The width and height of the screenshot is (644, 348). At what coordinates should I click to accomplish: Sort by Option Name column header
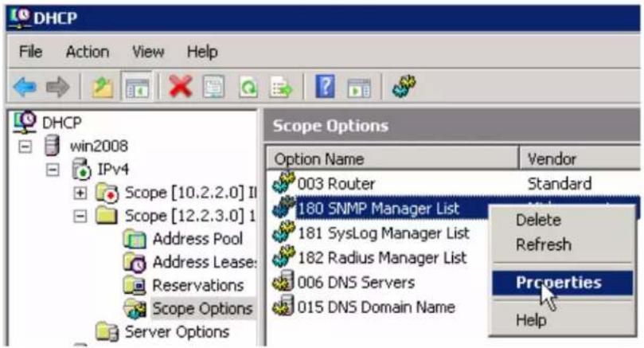point(392,159)
